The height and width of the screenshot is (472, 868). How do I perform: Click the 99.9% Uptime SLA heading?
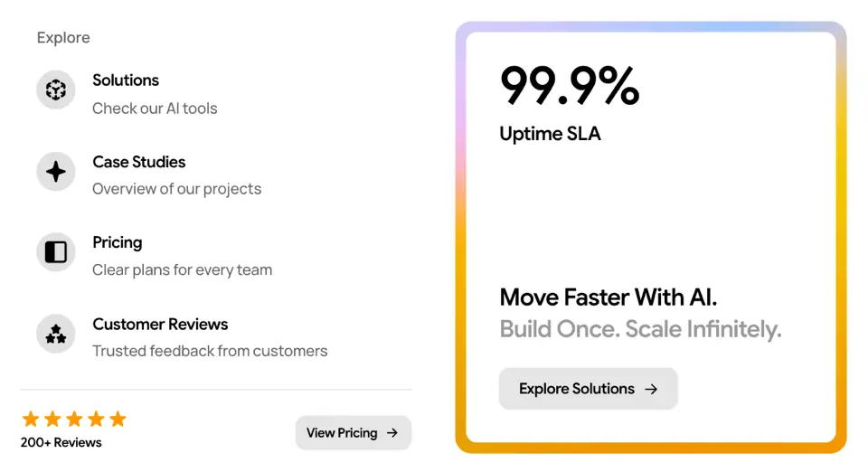pyautogui.click(x=570, y=103)
